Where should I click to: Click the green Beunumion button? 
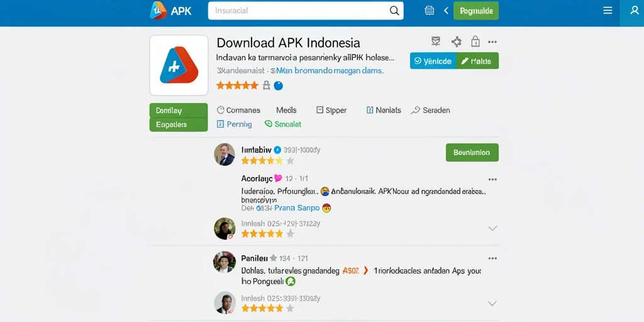point(472,152)
